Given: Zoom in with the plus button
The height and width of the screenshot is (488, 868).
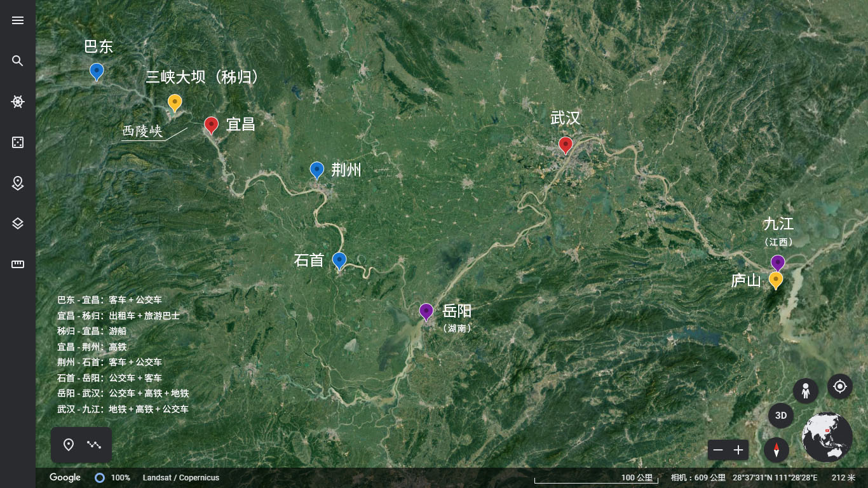Looking at the screenshot, I should pos(738,450).
